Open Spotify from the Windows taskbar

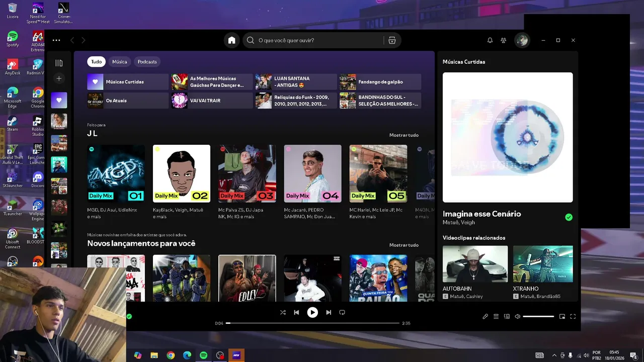203,355
